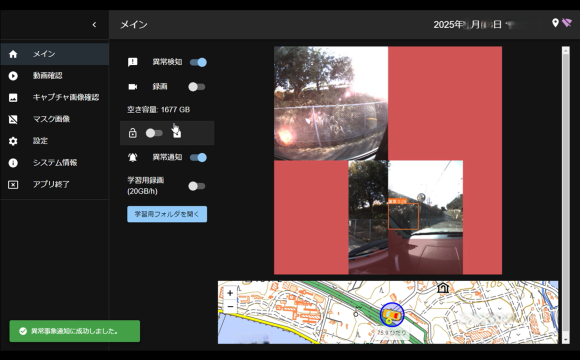Enable 学習用録画 toggle switch
580x360 pixels.
196,186
